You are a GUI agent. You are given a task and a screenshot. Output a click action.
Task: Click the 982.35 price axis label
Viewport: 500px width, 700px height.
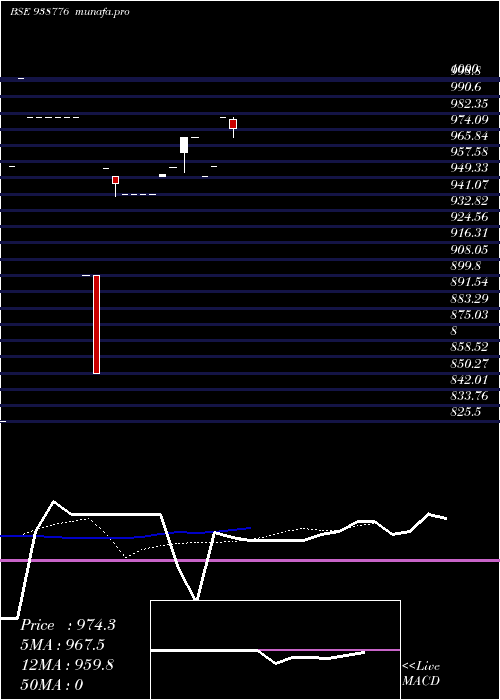click(469, 104)
